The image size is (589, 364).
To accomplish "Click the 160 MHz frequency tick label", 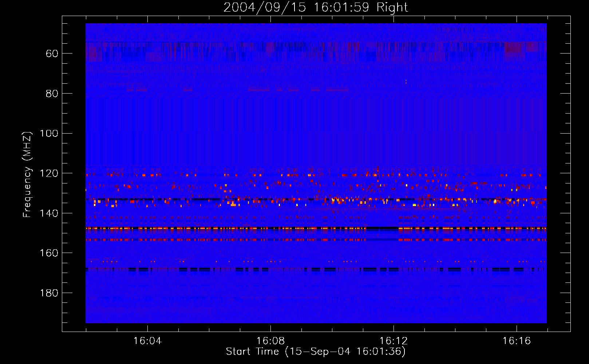I will coord(49,253).
